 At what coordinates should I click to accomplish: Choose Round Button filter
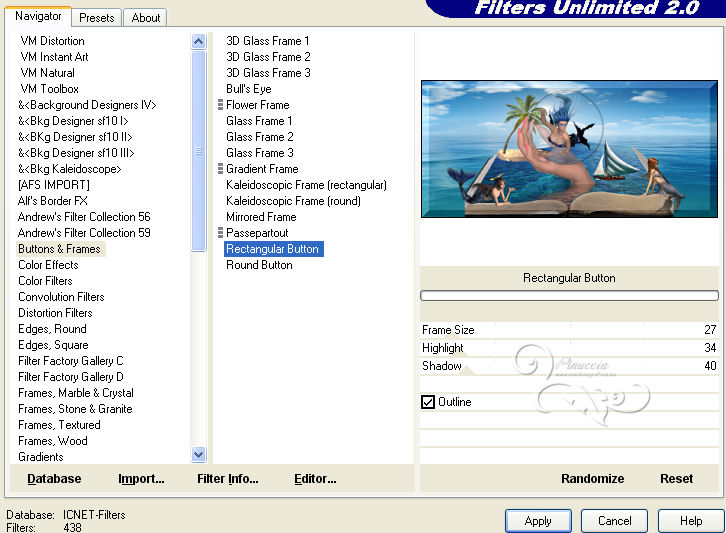tap(259, 265)
